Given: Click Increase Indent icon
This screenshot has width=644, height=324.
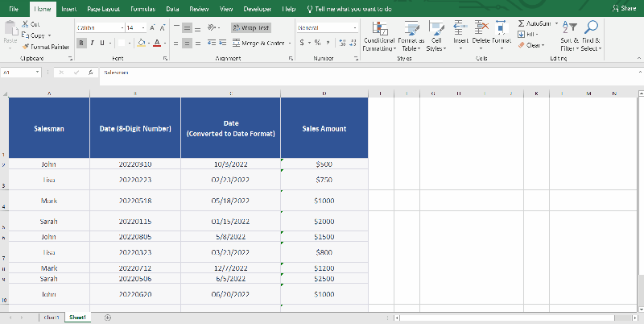Looking at the screenshot, I should point(222,43).
